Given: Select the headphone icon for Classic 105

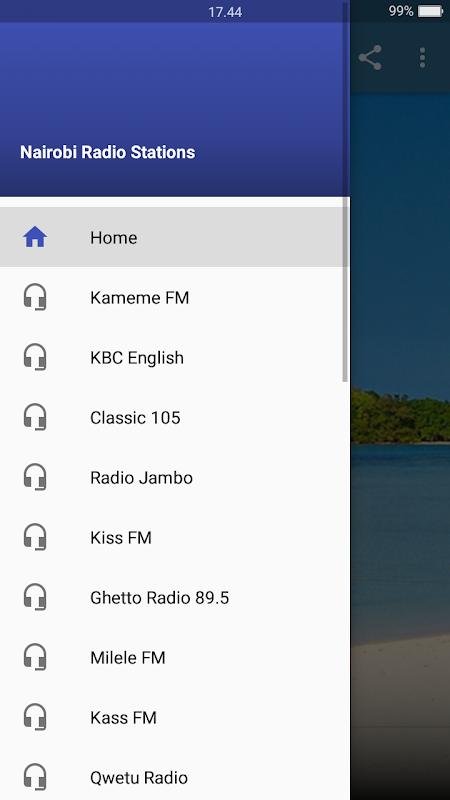Looking at the screenshot, I should (x=35, y=417).
